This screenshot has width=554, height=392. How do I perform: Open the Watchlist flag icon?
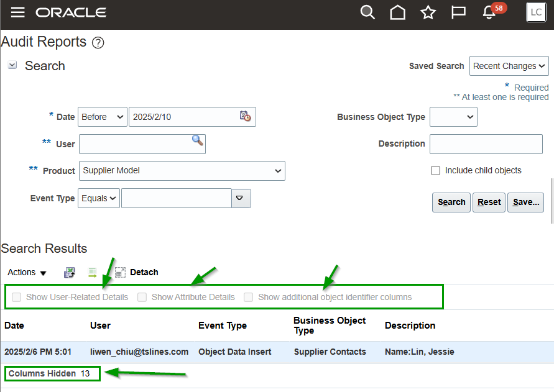(x=458, y=12)
